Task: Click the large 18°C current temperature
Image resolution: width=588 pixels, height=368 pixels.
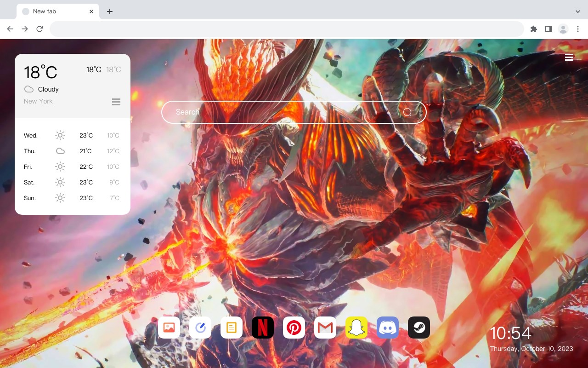Action: click(40, 72)
